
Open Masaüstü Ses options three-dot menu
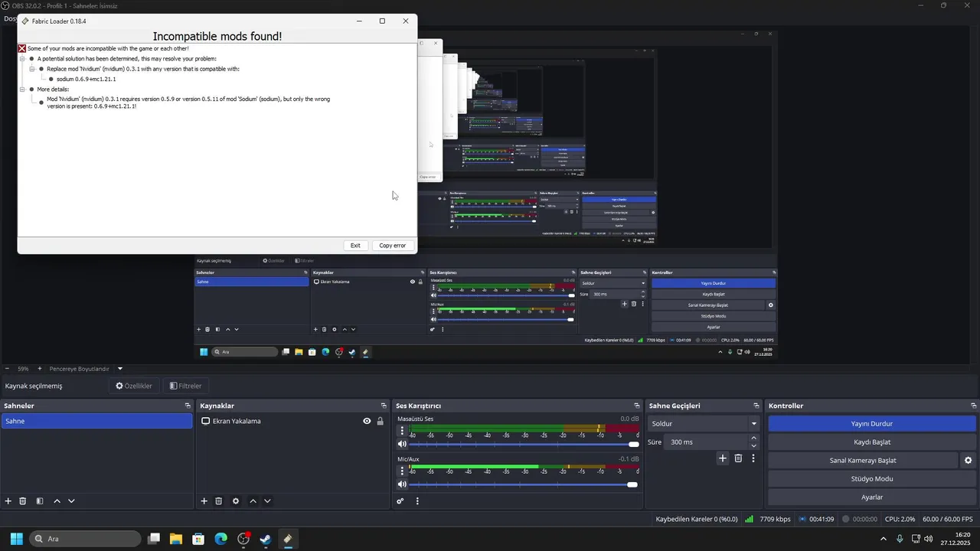402,431
